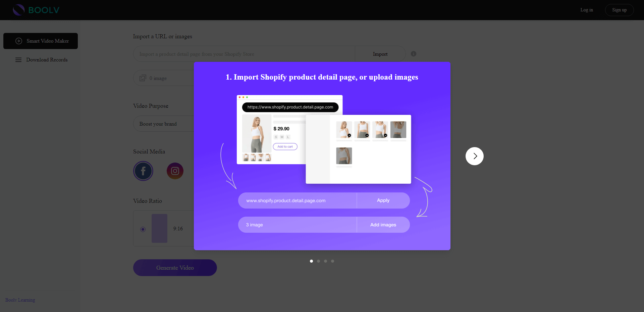Select the third carousel dot
The image size is (644, 312).
[x=325, y=261]
